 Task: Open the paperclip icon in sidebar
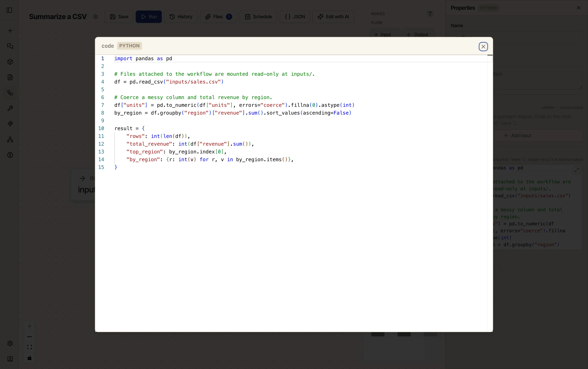[10, 124]
